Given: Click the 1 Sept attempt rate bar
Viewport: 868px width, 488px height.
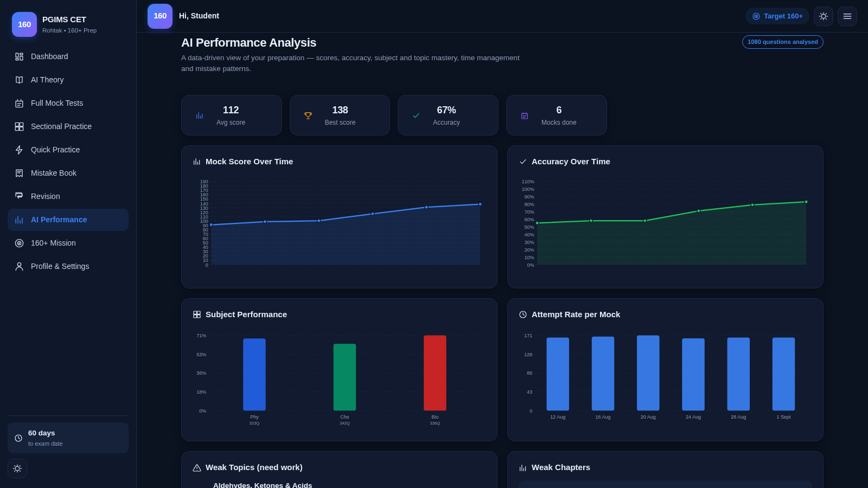Looking at the screenshot, I should 784,374.
